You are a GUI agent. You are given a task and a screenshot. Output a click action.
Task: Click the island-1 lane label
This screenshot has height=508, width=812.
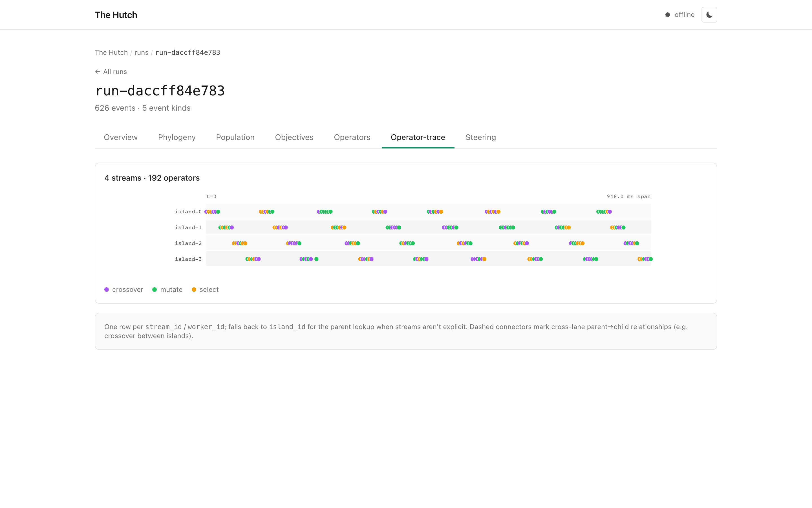[188, 227]
